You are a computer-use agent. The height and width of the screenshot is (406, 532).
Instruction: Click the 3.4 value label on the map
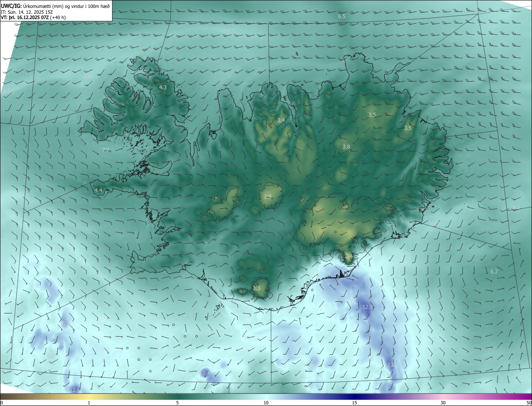click(281, 120)
